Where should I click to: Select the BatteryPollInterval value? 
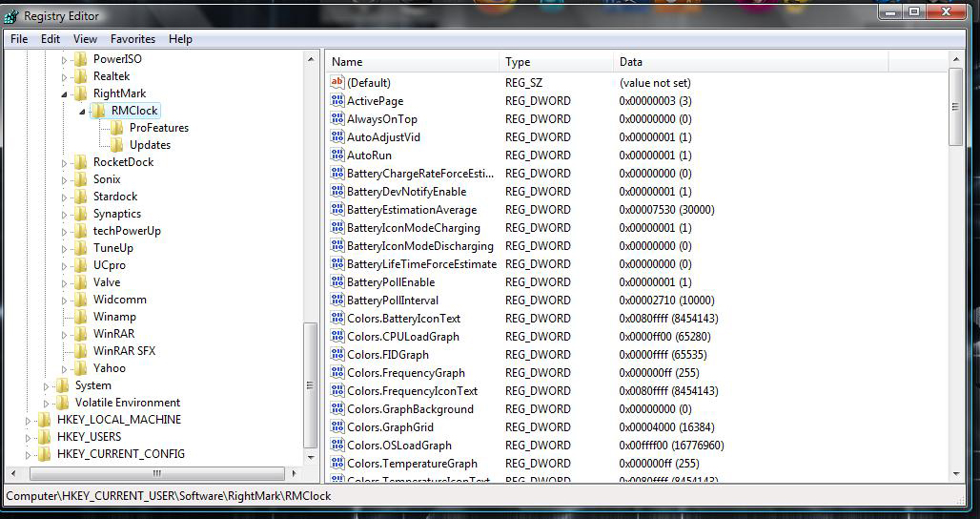click(393, 301)
